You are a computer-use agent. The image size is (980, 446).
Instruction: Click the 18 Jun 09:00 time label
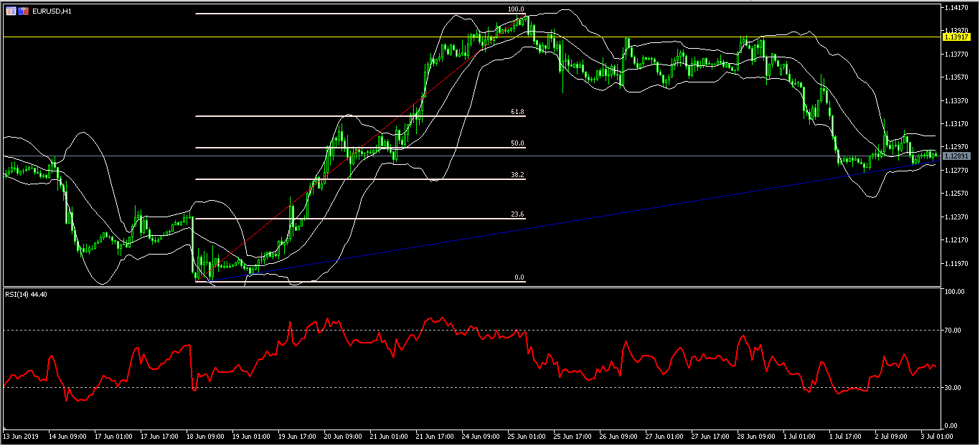click(205, 436)
